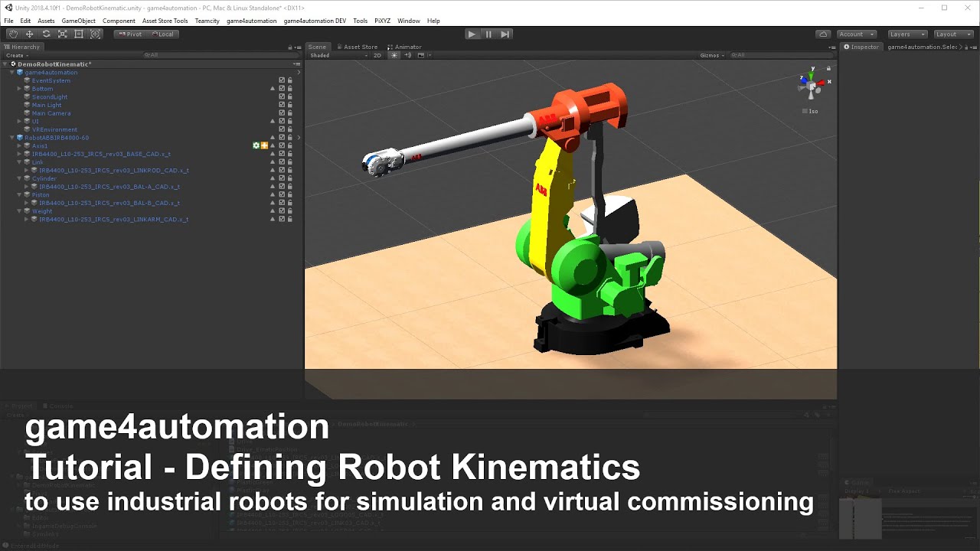The height and width of the screenshot is (551, 980).
Task: Toggle Bottom active checkbox
Action: coord(282,89)
